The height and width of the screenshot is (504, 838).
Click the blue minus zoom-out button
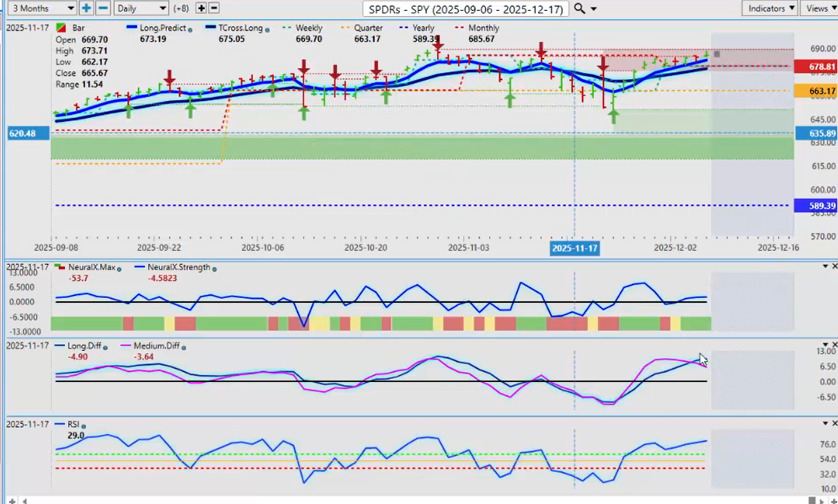103,8
